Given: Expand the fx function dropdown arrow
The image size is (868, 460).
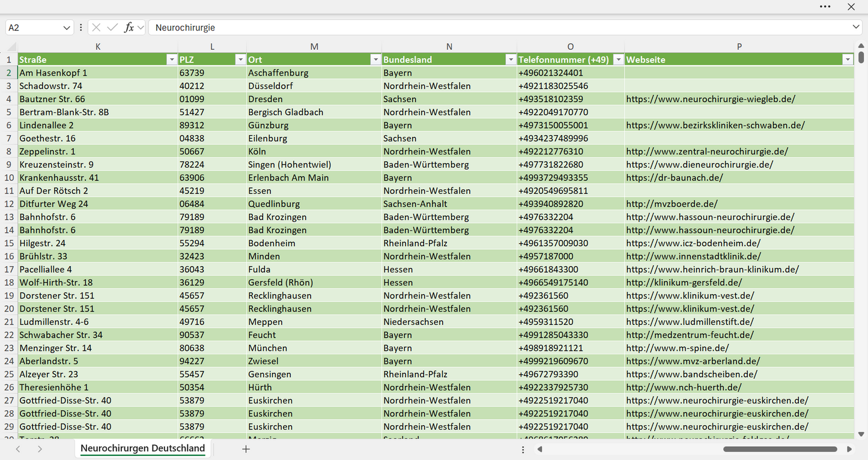Looking at the screenshot, I should (x=141, y=28).
